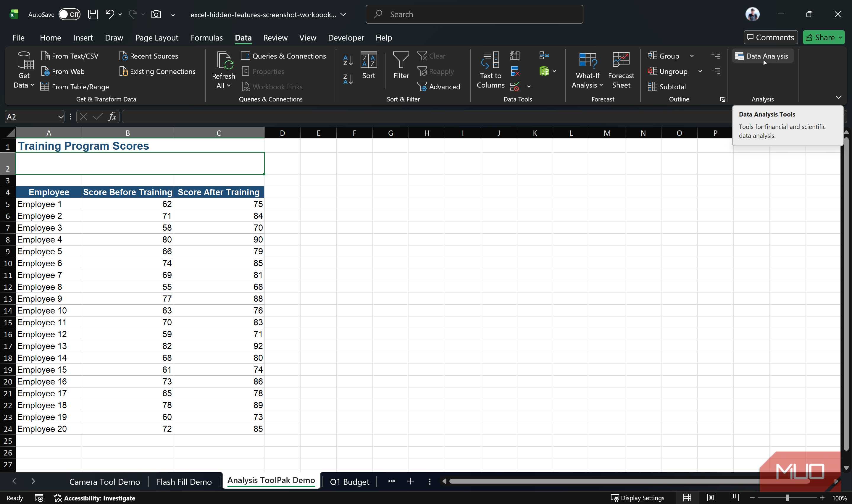Click Forecast Sheet
The image size is (852, 504).
click(621, 70)
